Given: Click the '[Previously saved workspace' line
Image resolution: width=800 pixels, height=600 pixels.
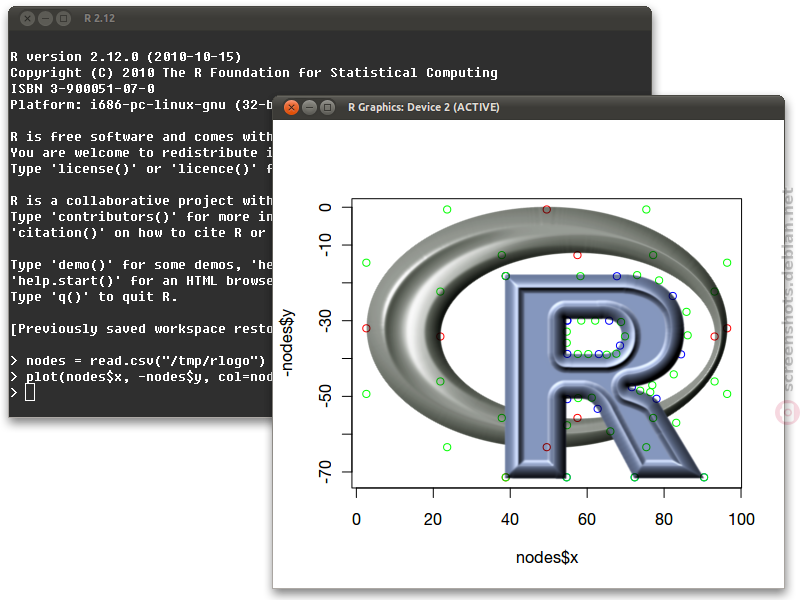Looking at the screenshot, I should coord(142,329).
